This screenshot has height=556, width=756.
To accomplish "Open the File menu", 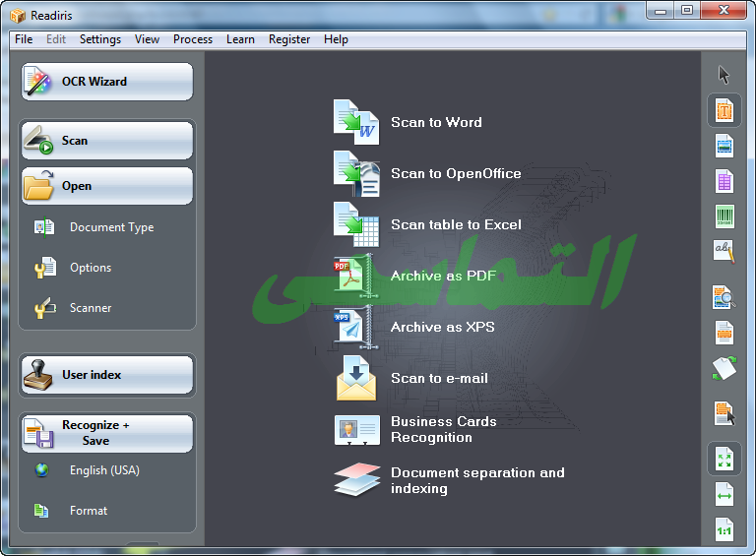I will 24,39.
